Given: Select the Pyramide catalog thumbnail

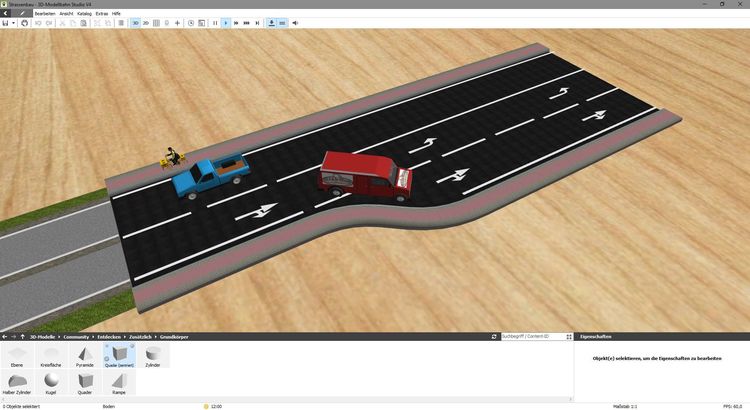Looking at the screenshot, I should (84, 355).
